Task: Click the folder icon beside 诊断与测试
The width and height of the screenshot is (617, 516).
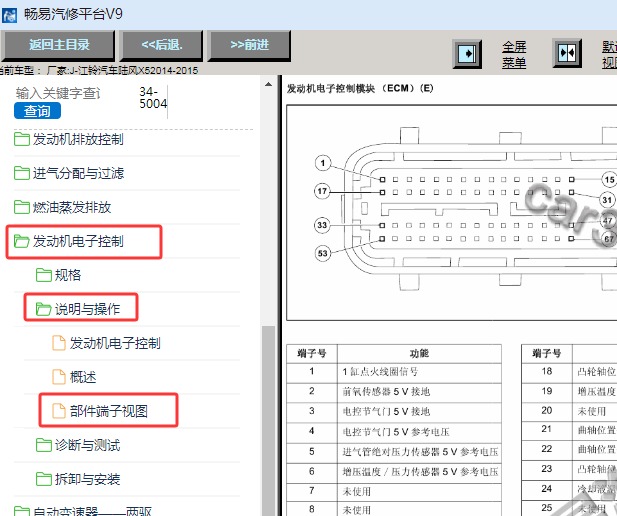Action: (44, 445)
